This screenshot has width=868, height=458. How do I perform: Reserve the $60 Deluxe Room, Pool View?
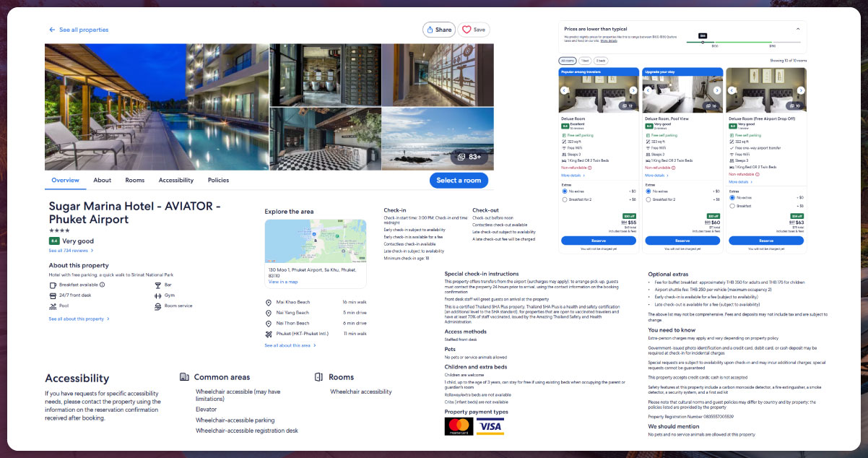coord(682,240)
